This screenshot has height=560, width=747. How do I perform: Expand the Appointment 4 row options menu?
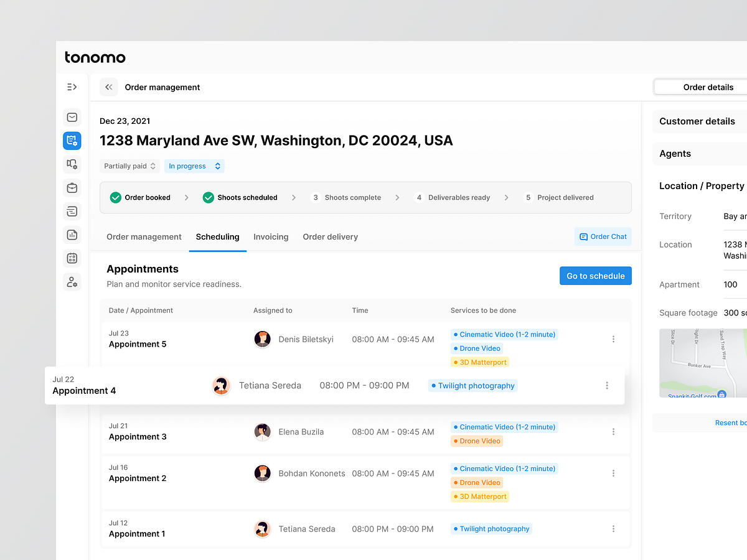[x=607, y=386]
